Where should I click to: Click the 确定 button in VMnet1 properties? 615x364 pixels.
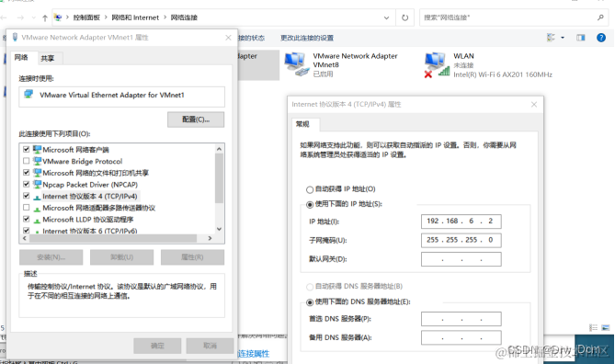click(157, 346)
